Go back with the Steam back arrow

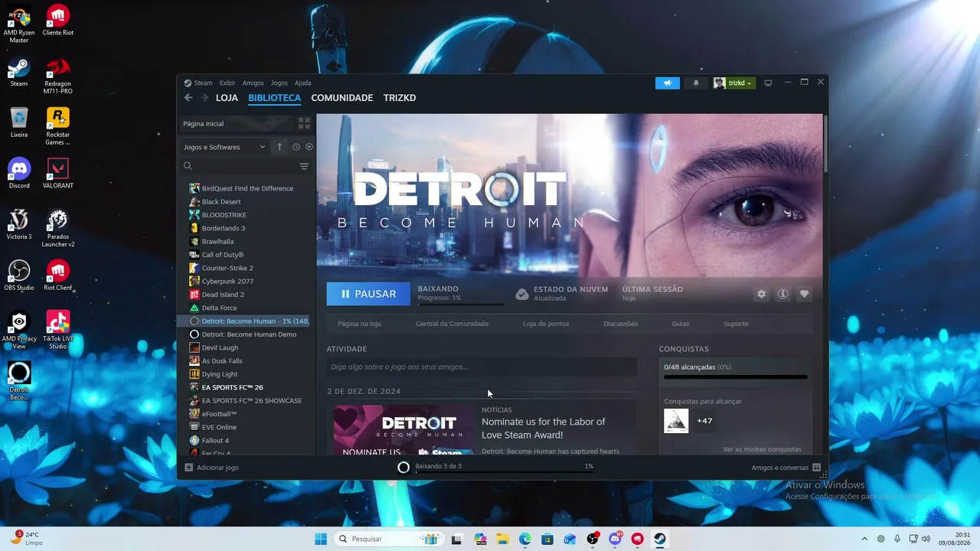tap(188, 98)
